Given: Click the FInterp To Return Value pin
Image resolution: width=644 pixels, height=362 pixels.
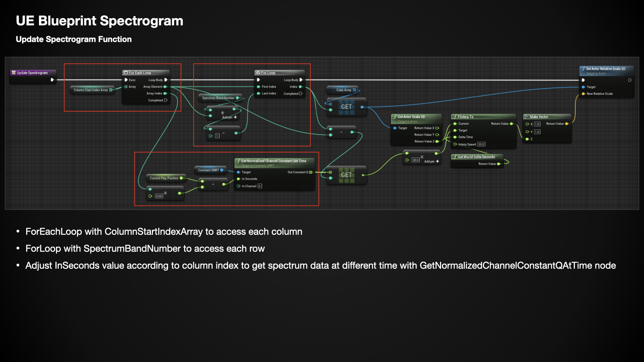Looking at the screenshot, I should pos(512,124).
